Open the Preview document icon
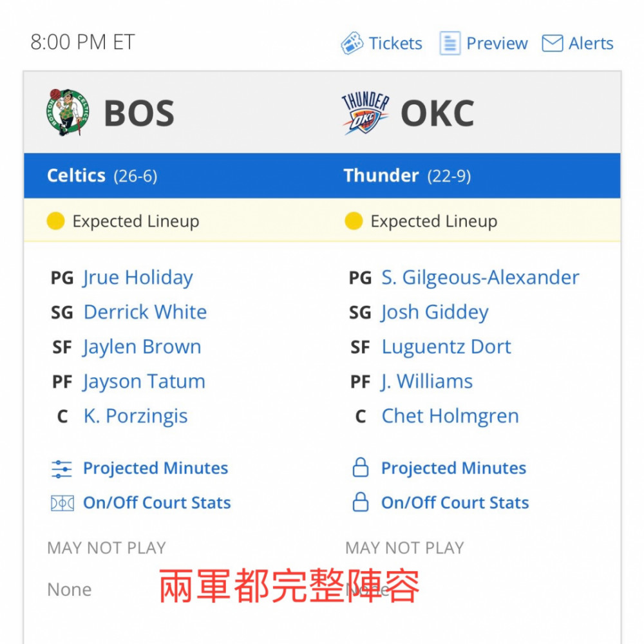 tap(450, 43)
